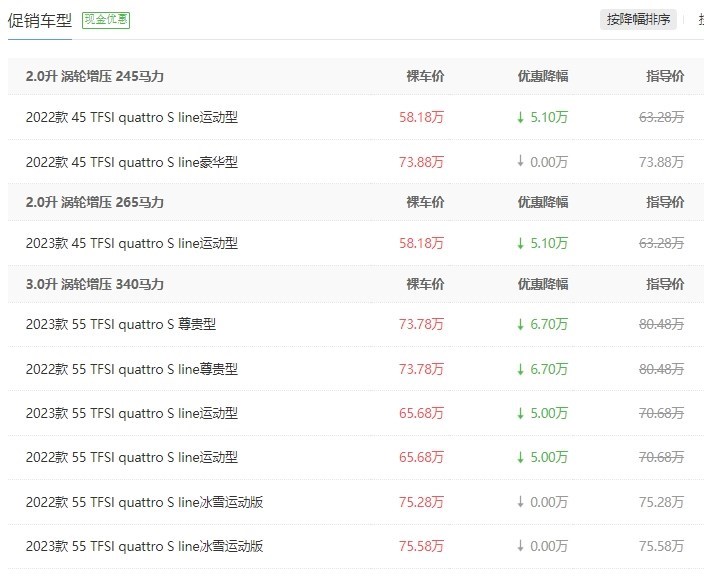Click 指导价 header in 340马力 group
This screenshot has width=704, height=578.
tap(665, 284)
